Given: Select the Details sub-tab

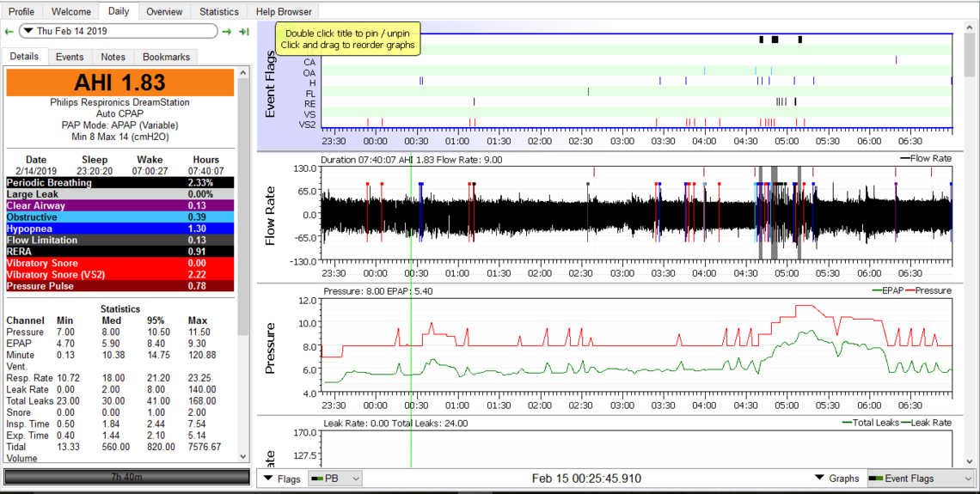Looking at the screenshot, I should coord(24,56).
